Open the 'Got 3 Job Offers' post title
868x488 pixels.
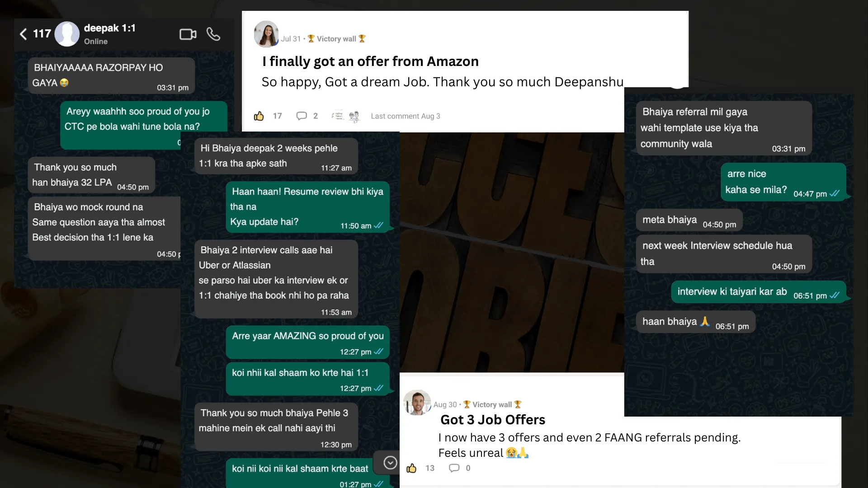click(x=493, y=420)
